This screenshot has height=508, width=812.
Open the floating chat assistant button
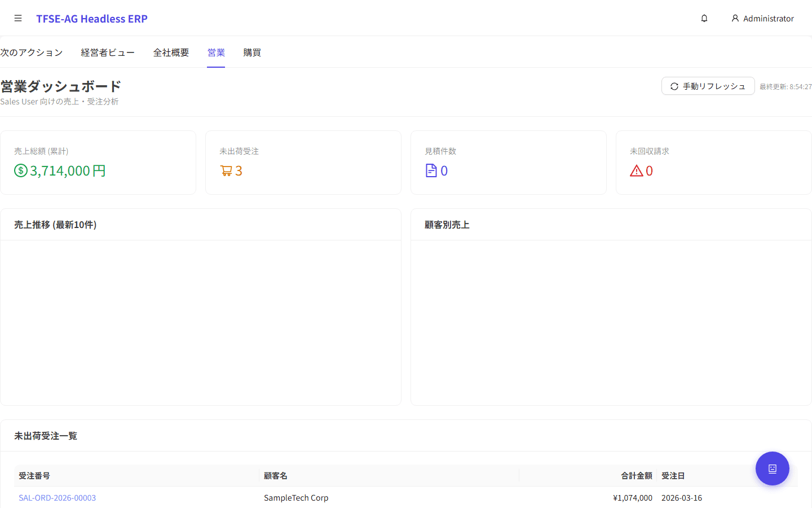pyautogui.click(x=772, y=468)
